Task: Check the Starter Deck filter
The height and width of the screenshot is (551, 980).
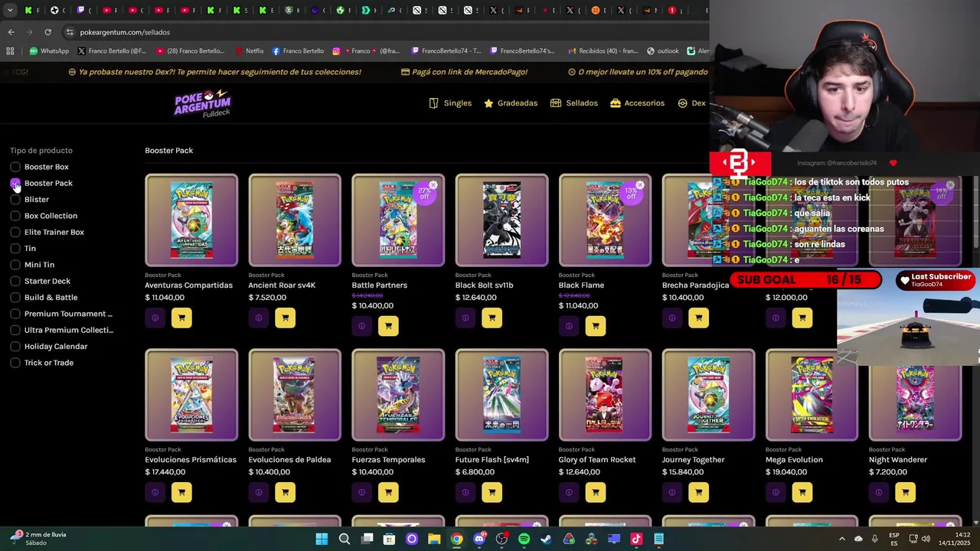Action: [15, 281]
